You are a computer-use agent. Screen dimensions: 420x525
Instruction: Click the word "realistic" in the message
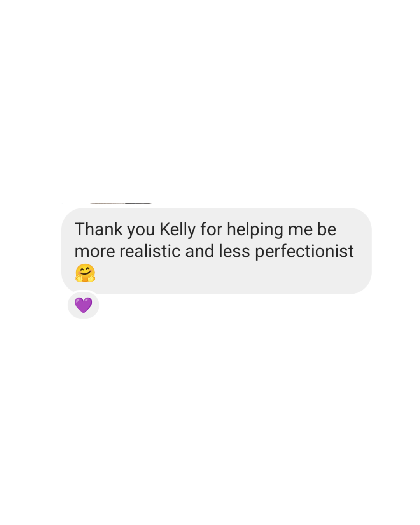[x=150, y=251]
